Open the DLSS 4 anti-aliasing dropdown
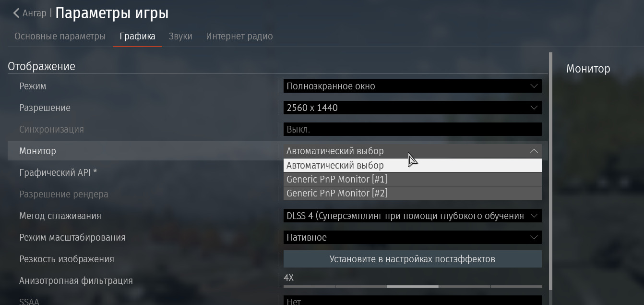644x305 pixels. coord(413,216)
